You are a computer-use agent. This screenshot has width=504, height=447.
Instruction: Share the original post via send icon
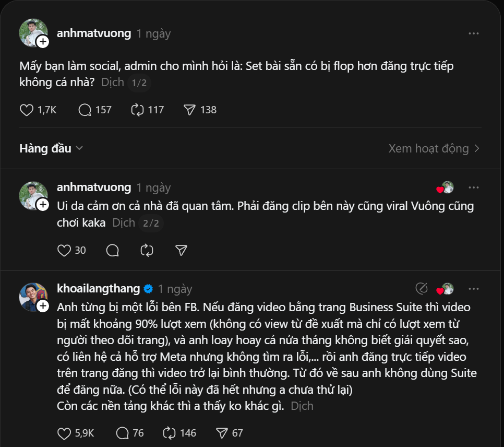pos(190,110)
